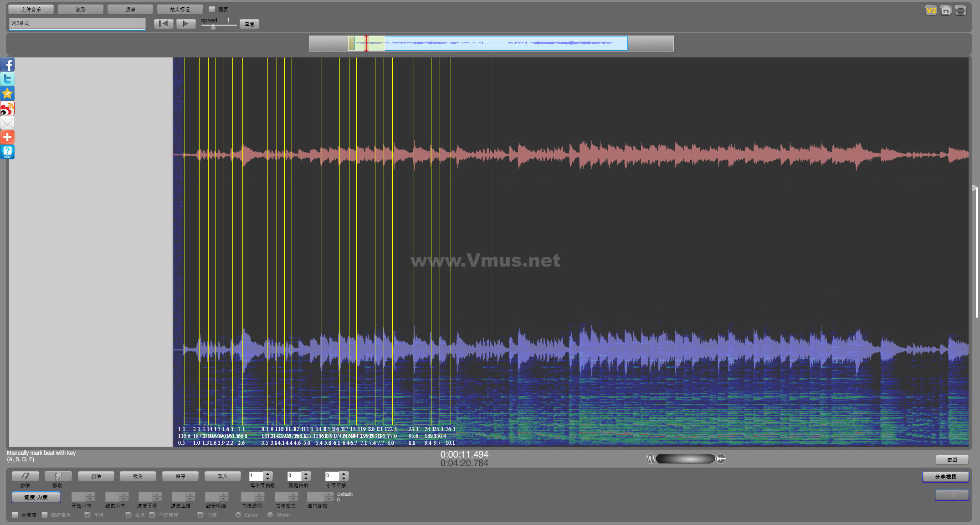The image size is (980, 525).
Task: Click down arrow of 小节平移 stepper
Action: pyautogui.click(x=344, y=479)
